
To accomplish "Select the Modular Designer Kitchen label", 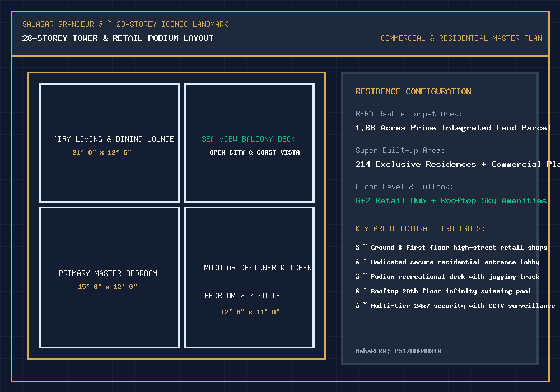I will pos(258,268).
